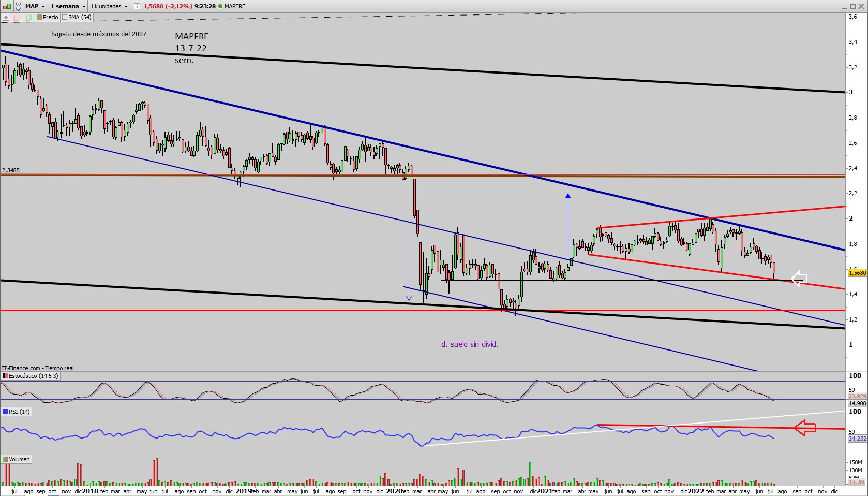
Task: Click the volume value 10,7M tag
Action: pos(857,482)
